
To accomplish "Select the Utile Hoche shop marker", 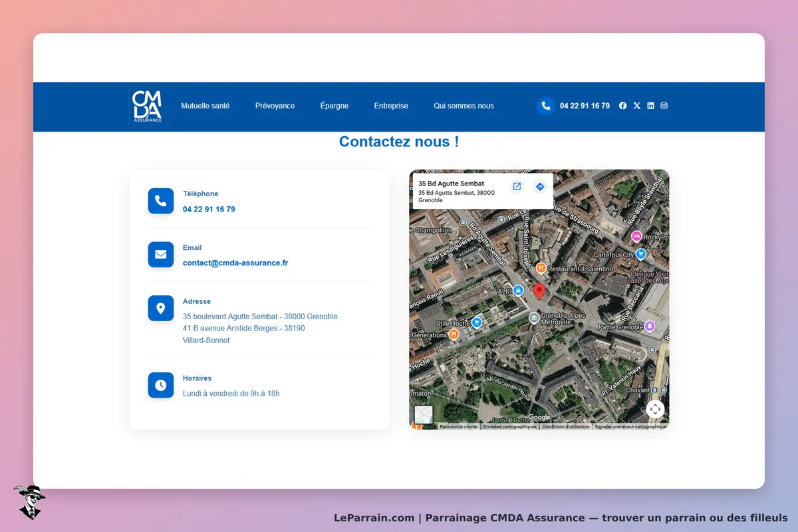I will click(x=477, y=323).
